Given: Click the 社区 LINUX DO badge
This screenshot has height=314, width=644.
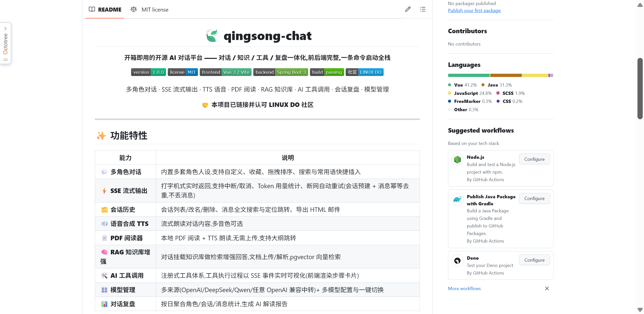Looking at the screenshot, I should 365,72.
